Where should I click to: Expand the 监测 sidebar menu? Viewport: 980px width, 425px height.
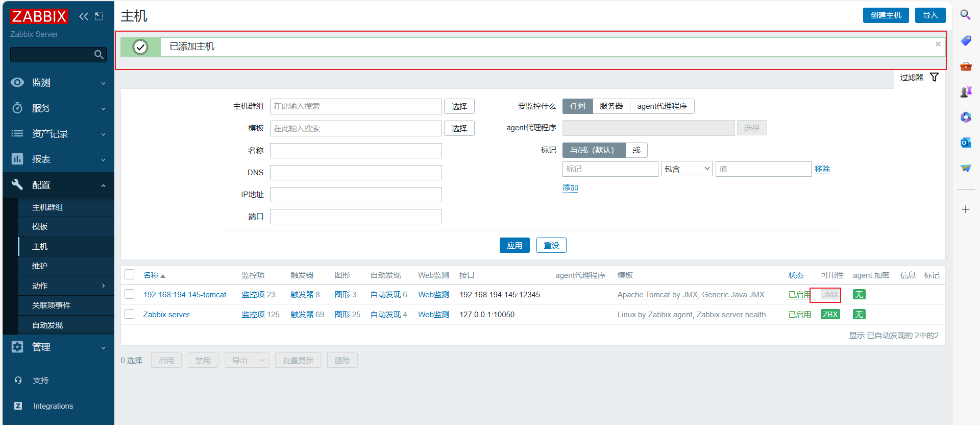click(58, 83)
